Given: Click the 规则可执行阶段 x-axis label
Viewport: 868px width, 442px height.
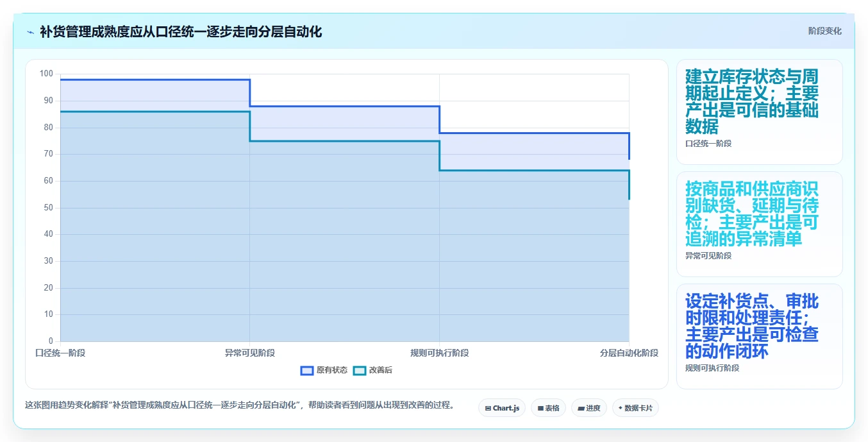Looking at the screenshot, I should pyautogui.click(x=440, y=353).
